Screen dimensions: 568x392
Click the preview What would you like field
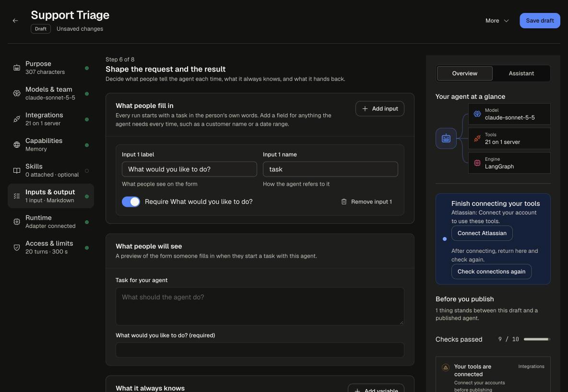tap(260, 350)
